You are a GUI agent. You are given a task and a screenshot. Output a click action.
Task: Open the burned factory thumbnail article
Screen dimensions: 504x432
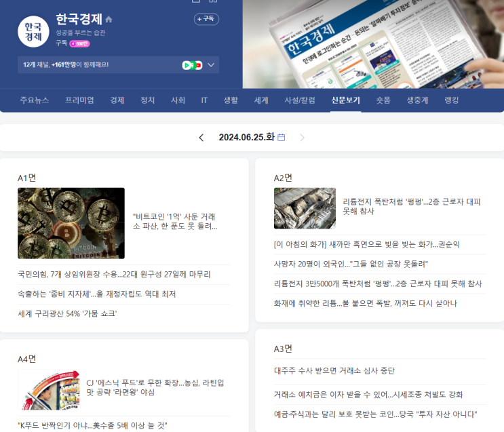click(305, 208)
